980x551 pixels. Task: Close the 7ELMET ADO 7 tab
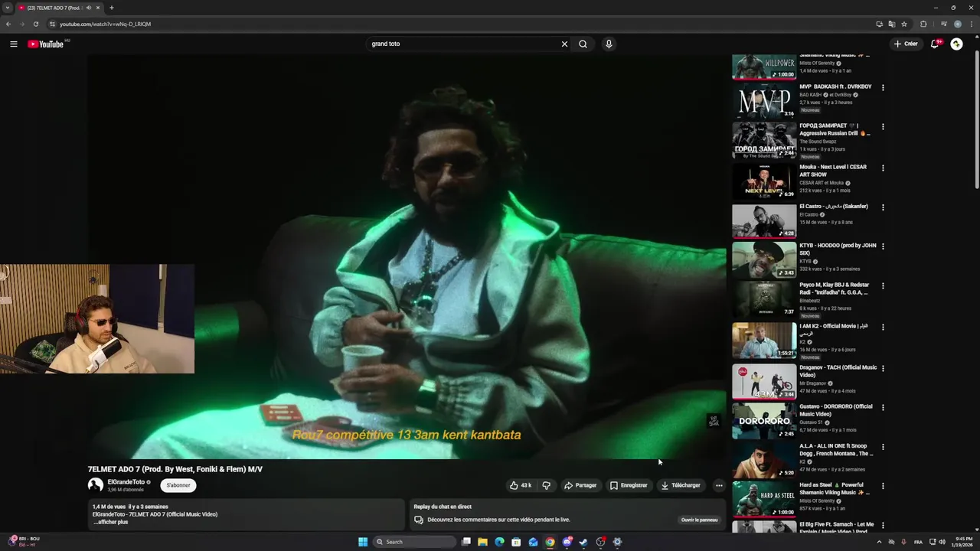coord(98,8)
